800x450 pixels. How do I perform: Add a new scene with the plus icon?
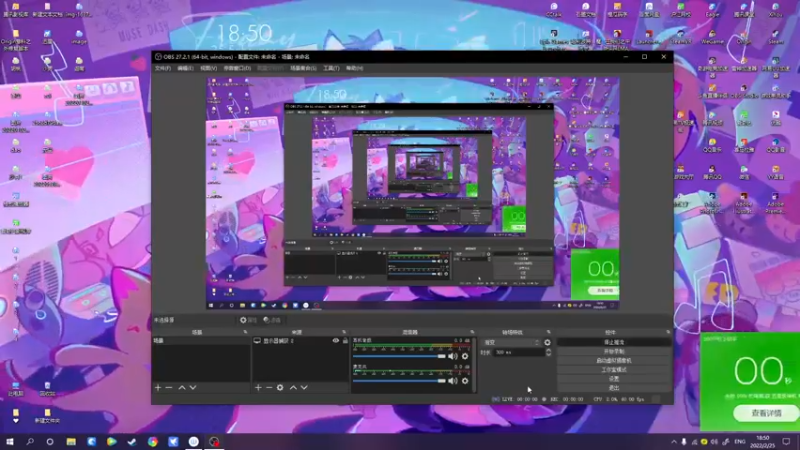(158, 388)
